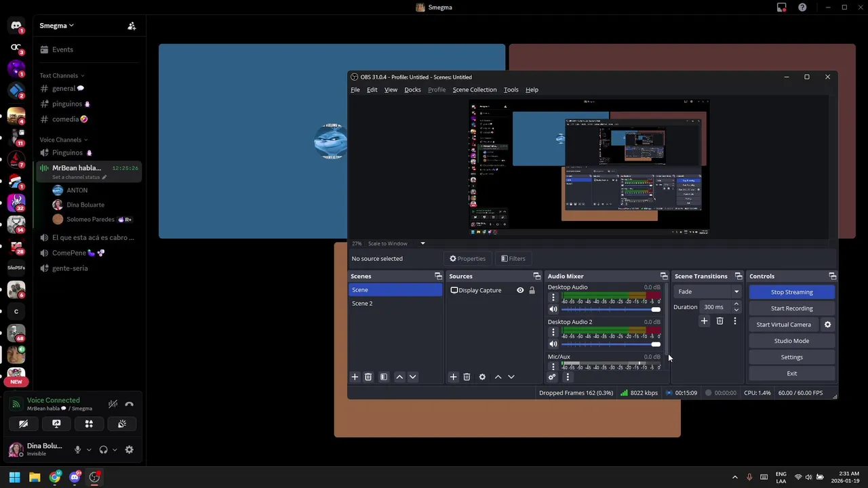Screen dimensions: 868x488
Task: Open Discord activities icon in voice panel
Action: tap(89, 424)
